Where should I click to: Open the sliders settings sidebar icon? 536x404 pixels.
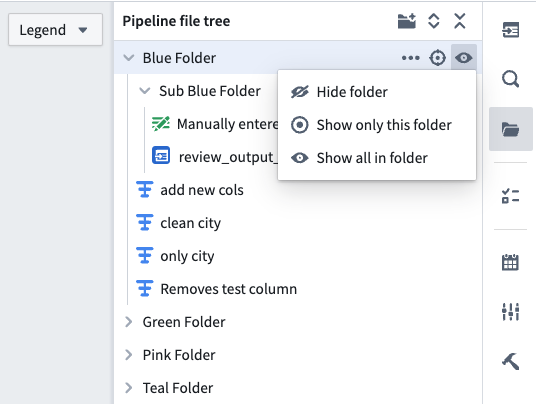click(511, 312)
